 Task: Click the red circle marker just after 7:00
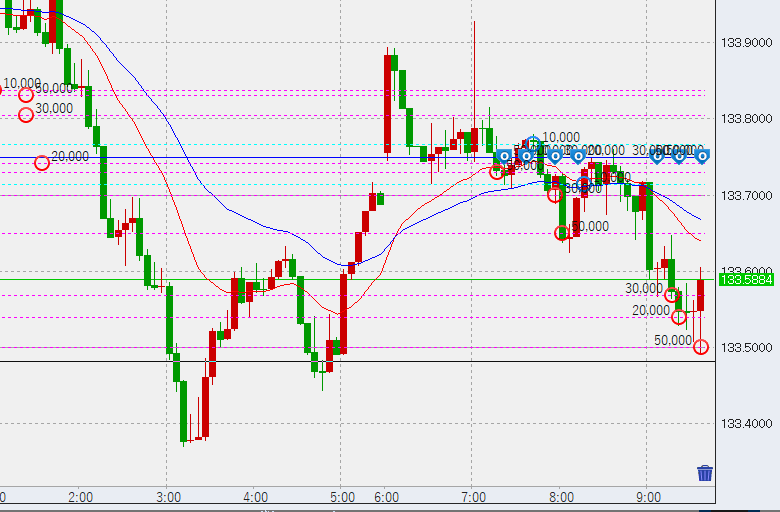(497, 172)
